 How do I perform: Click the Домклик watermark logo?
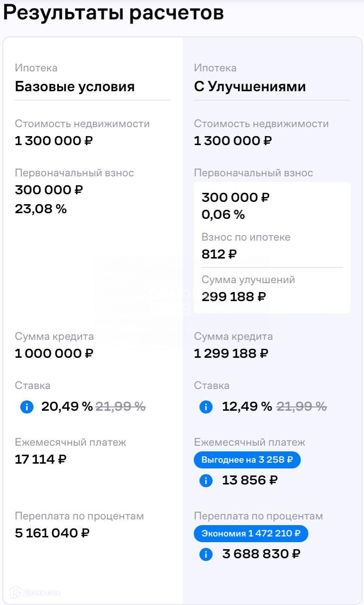(x=36, y=592)
